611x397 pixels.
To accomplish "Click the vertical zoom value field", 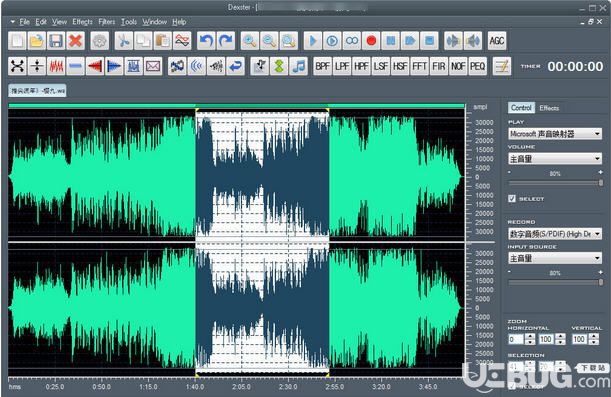I will tap(579, 339).
